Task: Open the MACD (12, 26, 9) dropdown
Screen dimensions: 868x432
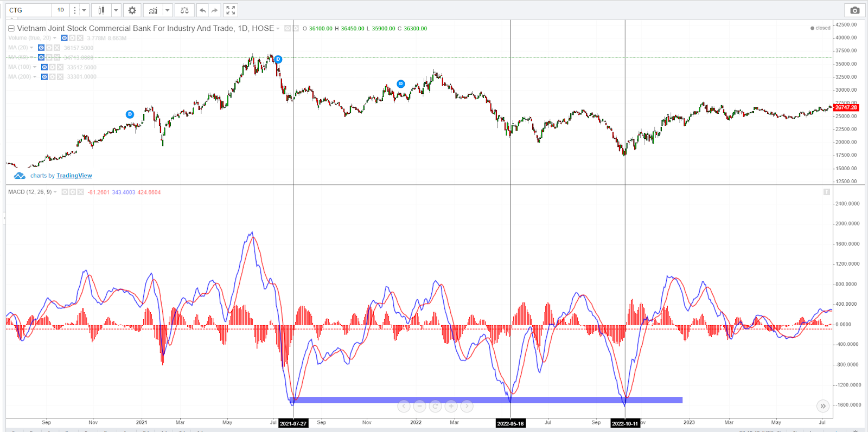Action: (55, 192)
